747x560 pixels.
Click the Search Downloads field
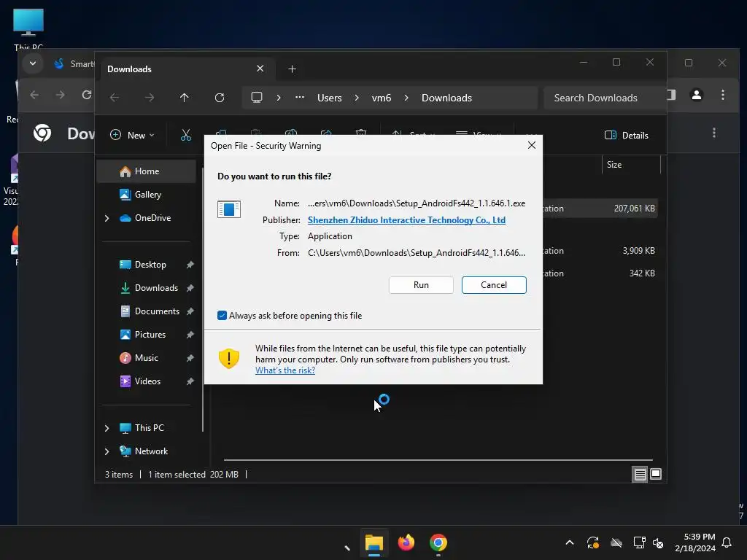(604, 98)
